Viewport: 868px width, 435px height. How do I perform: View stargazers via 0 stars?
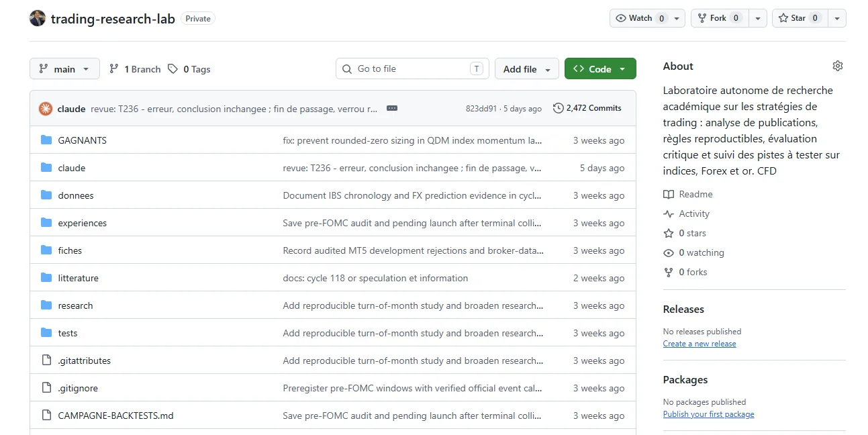click(x=685, y=233)
